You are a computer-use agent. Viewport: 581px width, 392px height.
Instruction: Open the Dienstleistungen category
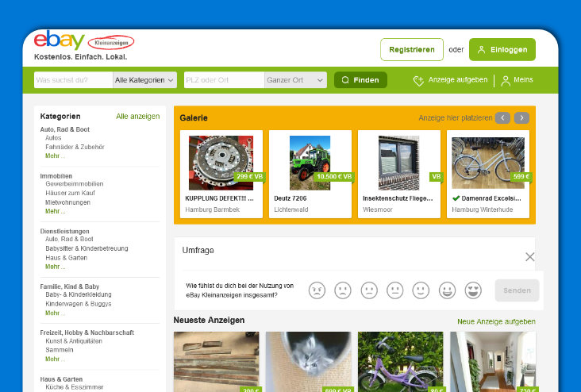65,231
